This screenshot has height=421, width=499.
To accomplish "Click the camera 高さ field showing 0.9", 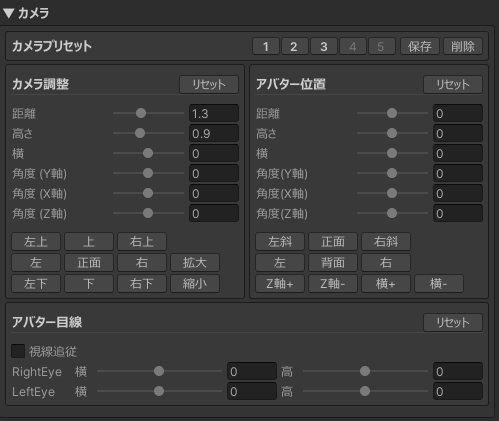I will tap(214, 133).
